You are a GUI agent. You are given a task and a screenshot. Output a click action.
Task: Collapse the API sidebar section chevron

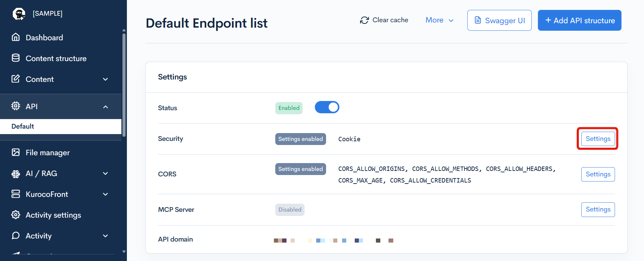[105, 107]
